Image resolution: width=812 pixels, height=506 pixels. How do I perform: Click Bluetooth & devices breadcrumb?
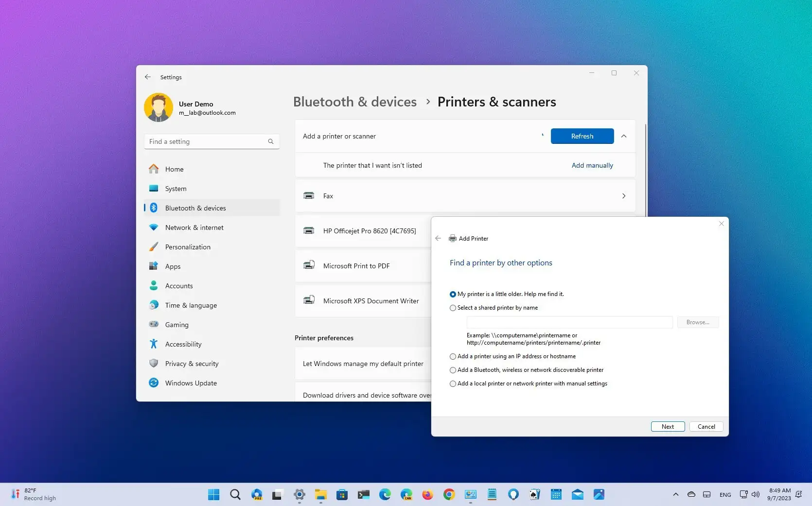click(x=355, y=102)
